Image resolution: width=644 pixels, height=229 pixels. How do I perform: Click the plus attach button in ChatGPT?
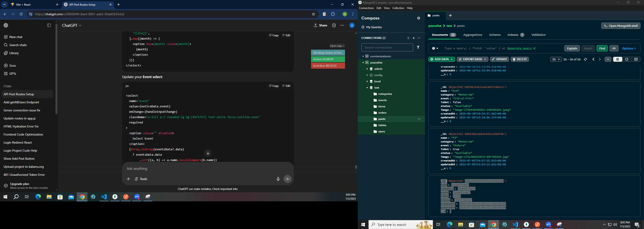pyautogui.click(x=128, y=179)
